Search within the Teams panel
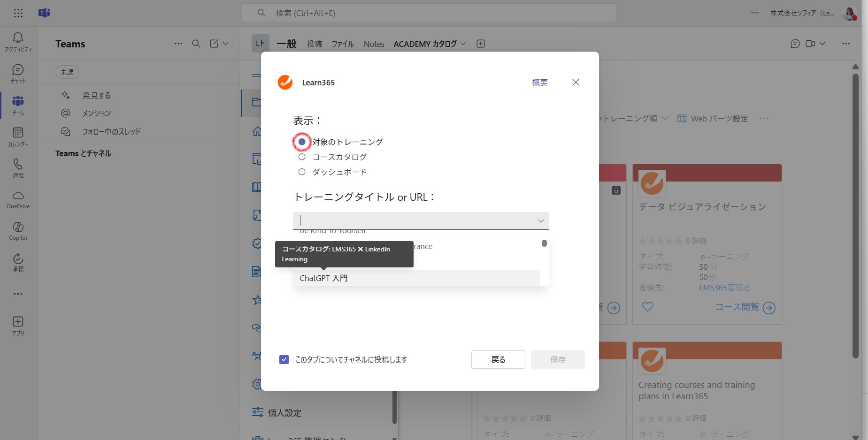 click(196, 44)
